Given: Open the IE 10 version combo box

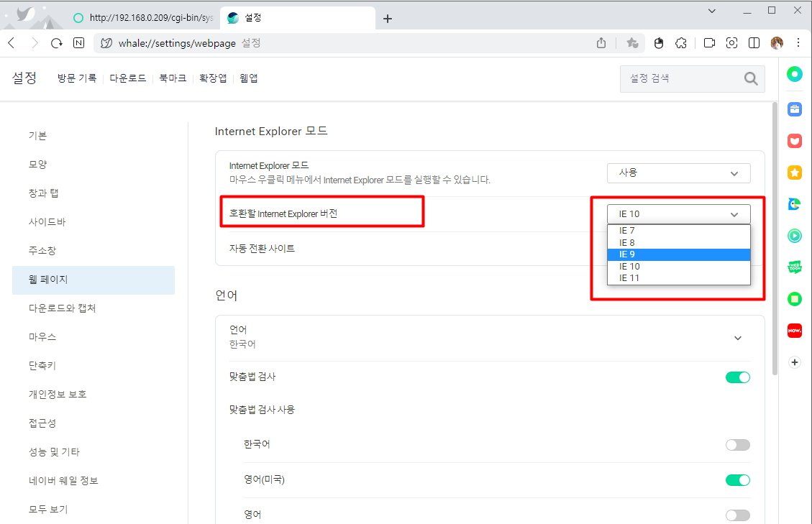Looking at the screenshot, I should 678,214.
